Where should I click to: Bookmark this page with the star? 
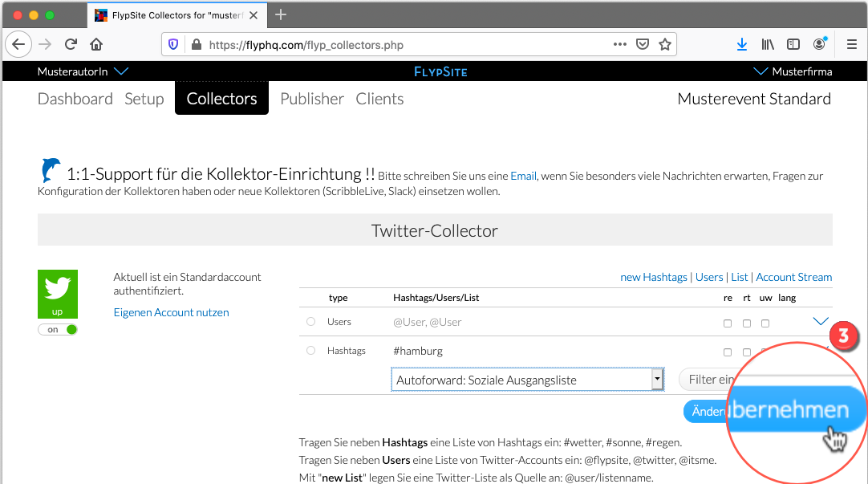click(665, 44)
